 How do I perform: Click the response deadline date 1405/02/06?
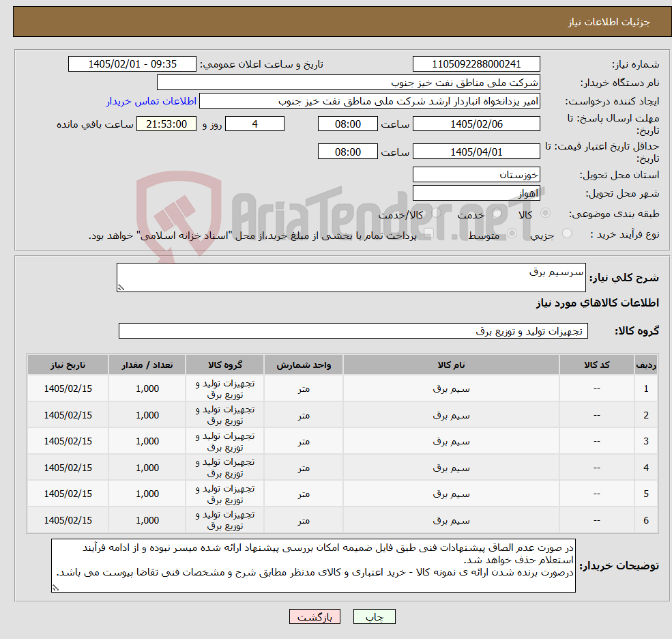point(476,124)
